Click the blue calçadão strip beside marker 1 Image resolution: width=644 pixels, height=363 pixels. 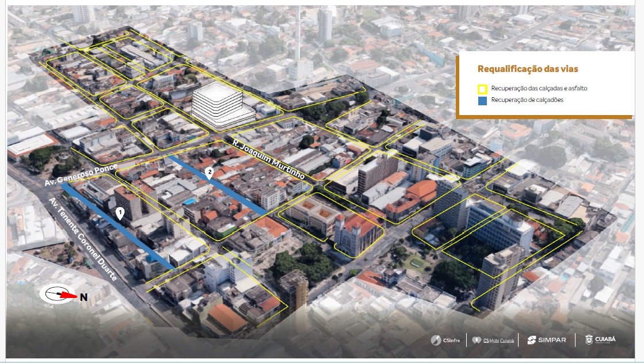tap(119, 228)
